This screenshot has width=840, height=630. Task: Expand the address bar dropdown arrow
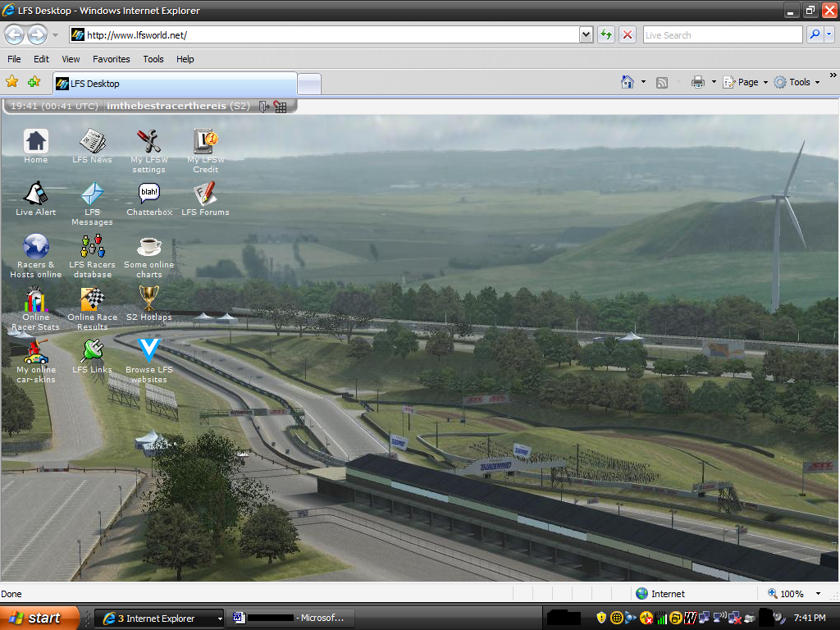point(586,34)
